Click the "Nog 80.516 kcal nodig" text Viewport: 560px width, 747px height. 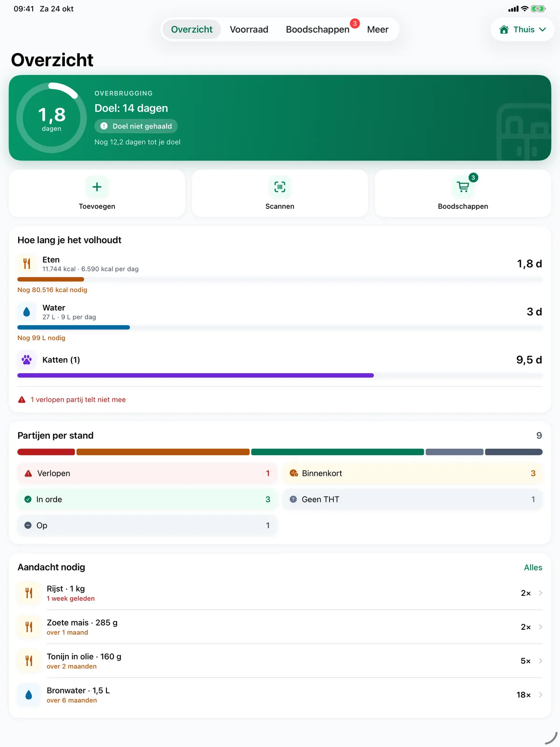pos(52,290)
